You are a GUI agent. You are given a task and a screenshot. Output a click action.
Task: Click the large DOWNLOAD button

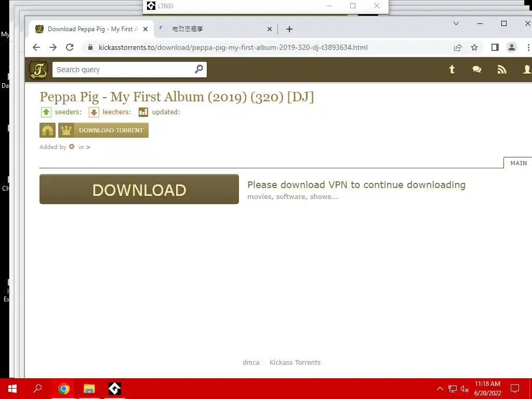coord(139,189)
